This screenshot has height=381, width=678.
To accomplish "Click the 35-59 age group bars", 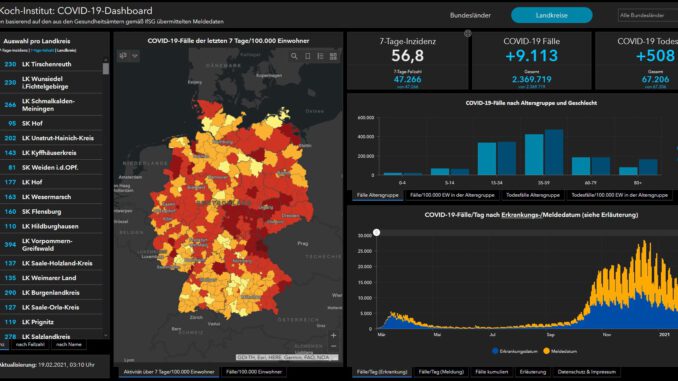I will pos(544,152).
